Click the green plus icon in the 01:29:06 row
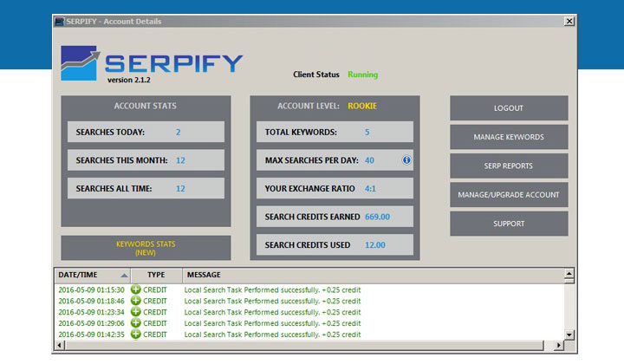 [136, 323]
